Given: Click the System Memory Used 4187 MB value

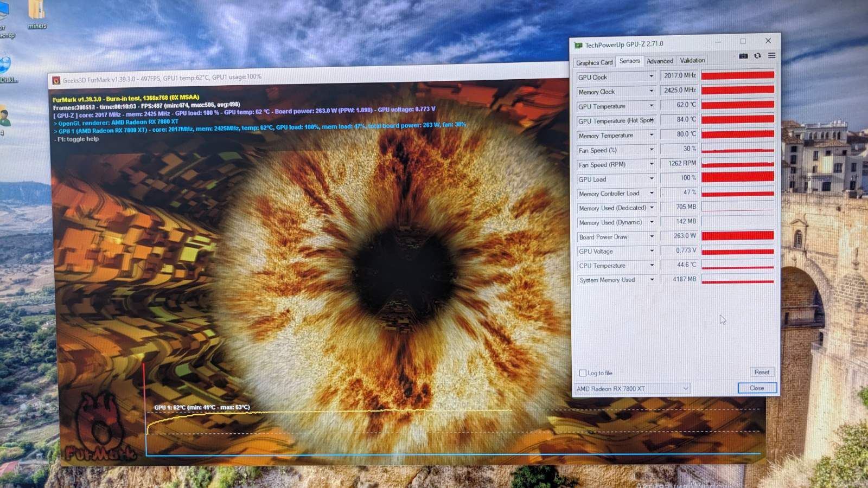Looking at the screenshot, I should (679, 279).
